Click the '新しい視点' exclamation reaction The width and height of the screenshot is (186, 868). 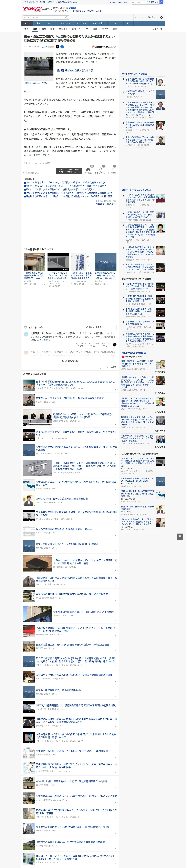(112, 170)
